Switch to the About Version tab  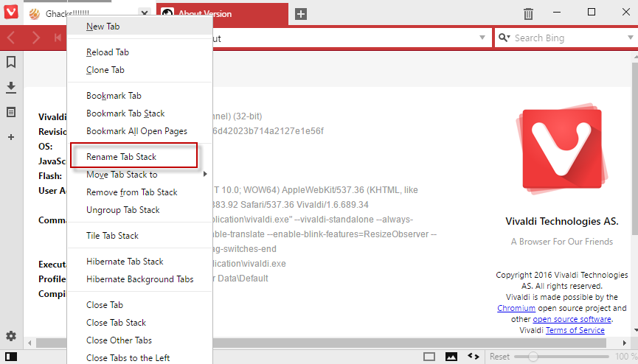[222, 13]
